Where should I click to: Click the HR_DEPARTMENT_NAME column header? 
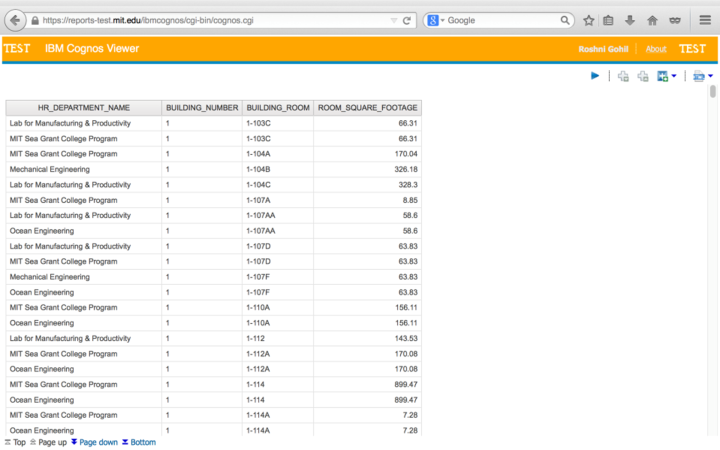(84, 107)
